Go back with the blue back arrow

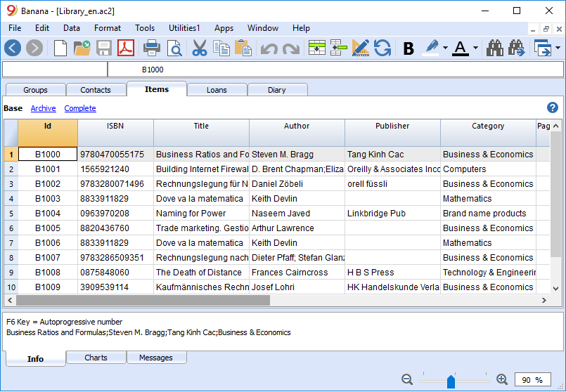(13, 48)
